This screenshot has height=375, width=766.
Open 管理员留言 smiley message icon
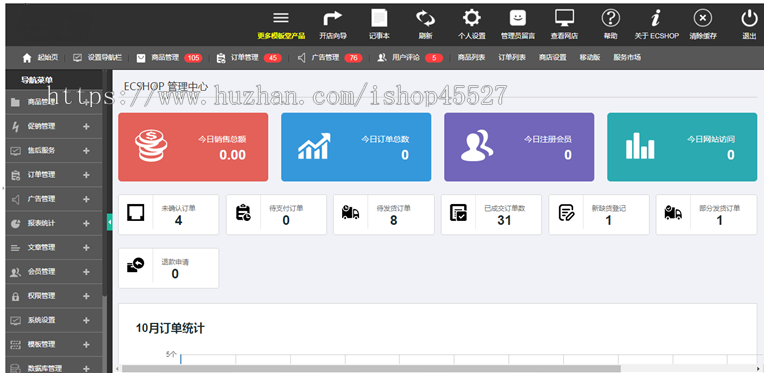[518, 19]
